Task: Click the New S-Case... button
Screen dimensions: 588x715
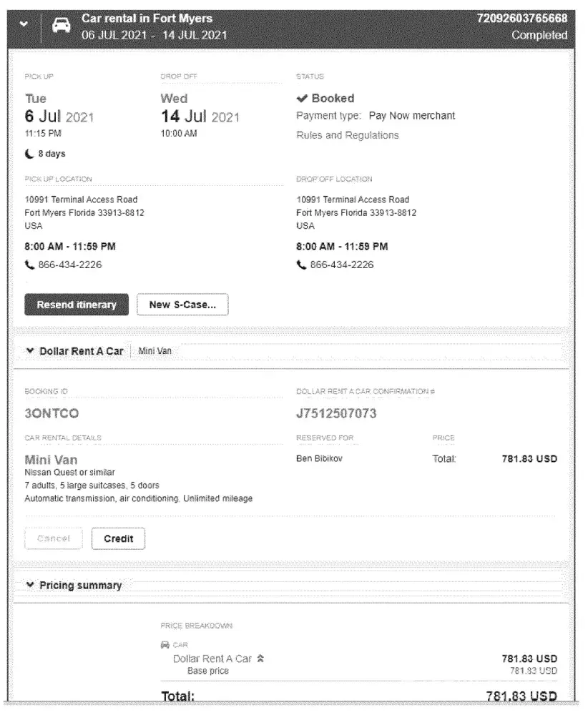Action: point(182,305)
